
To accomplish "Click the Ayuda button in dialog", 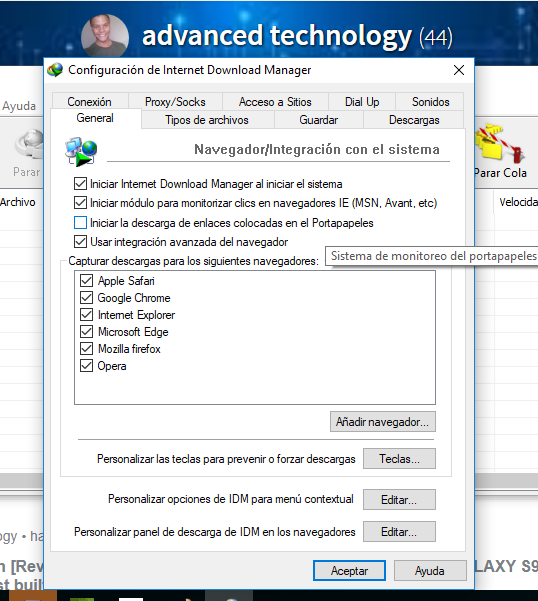I will coord(430,571).
